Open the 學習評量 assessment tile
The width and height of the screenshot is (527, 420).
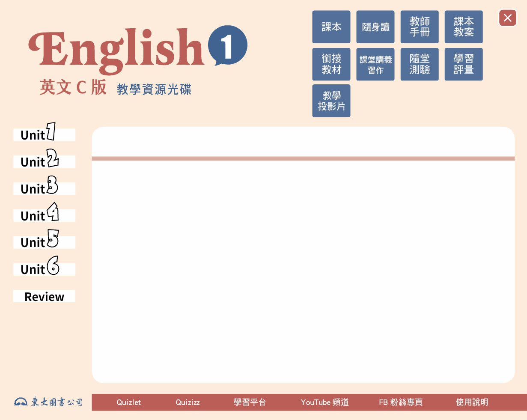click(463, 64)
